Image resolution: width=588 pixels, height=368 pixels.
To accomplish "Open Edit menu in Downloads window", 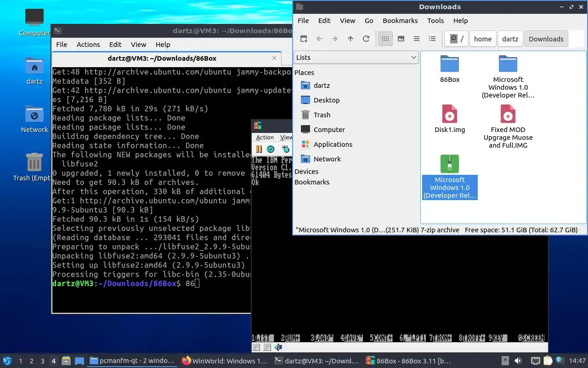I will (x=324, y=20).
